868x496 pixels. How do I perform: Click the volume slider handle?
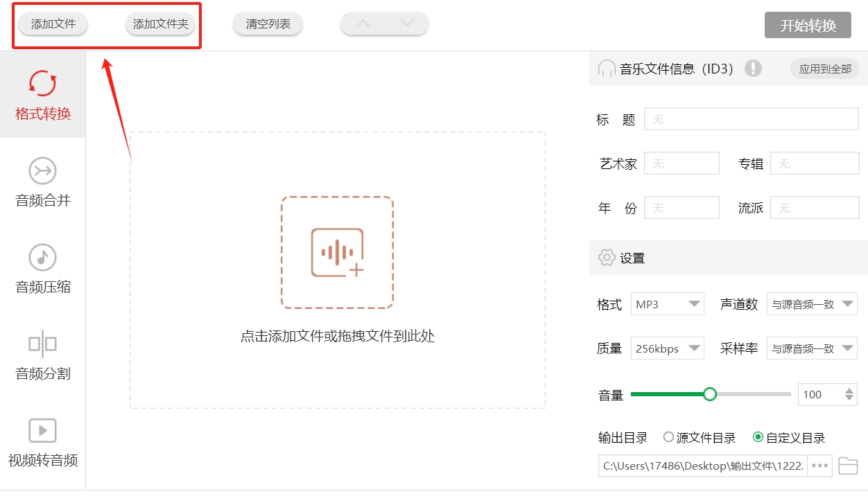pos(709,394)
